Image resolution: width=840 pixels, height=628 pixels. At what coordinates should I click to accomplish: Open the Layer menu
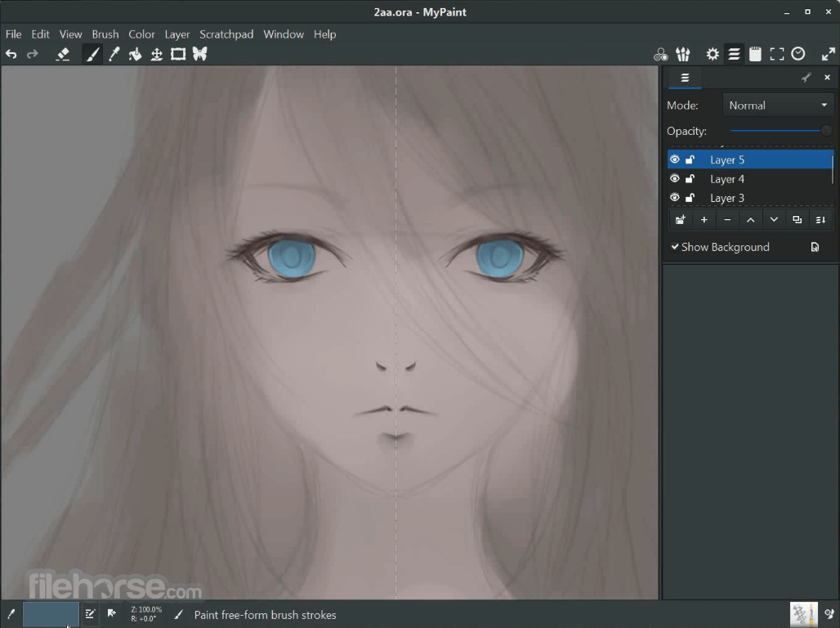click(176, 34)
